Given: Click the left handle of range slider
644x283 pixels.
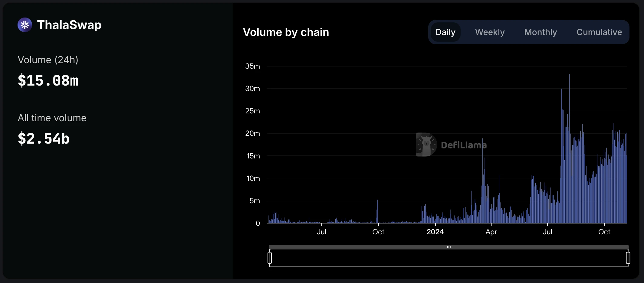Looking at the screenshot, I should 270,258.
